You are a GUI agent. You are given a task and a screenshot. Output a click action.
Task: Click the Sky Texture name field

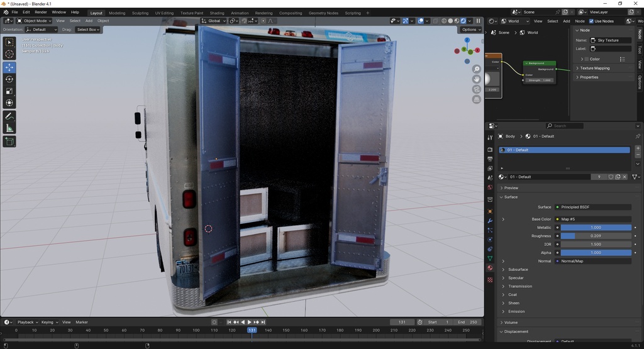611,40
